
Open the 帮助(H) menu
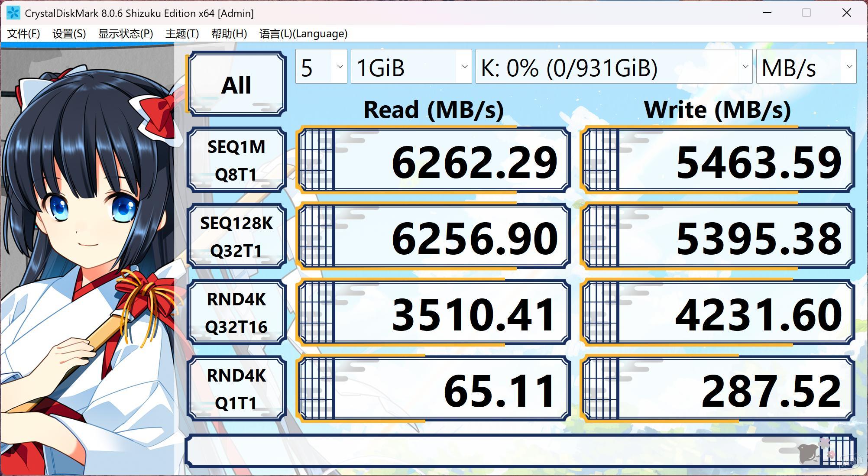tap(229, 34)
